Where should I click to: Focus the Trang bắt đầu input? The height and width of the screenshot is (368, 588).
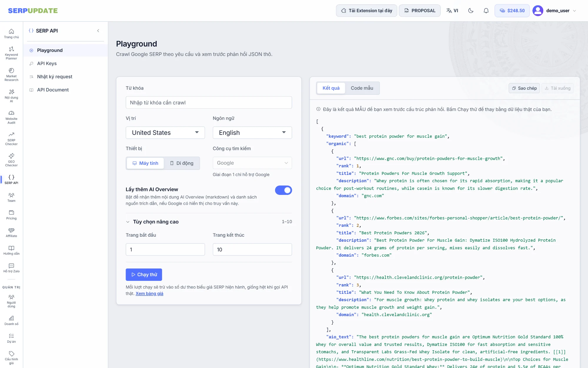[165, 249]
